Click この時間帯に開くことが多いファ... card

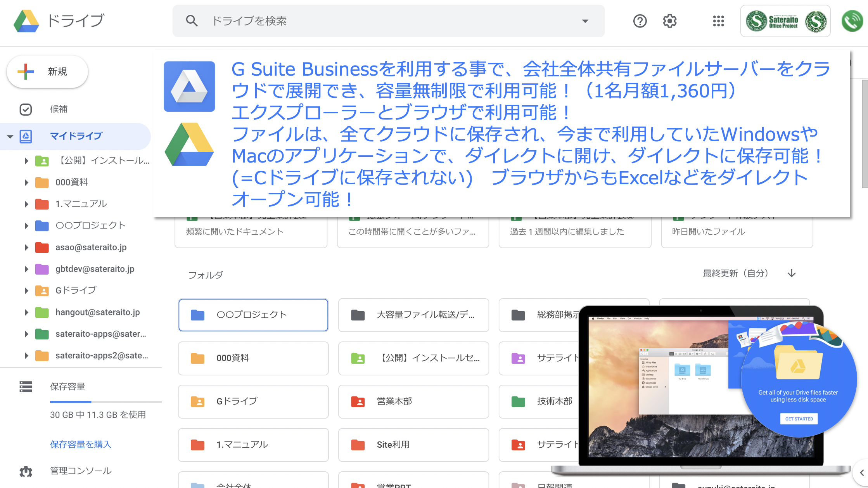[x=413, y=232]
